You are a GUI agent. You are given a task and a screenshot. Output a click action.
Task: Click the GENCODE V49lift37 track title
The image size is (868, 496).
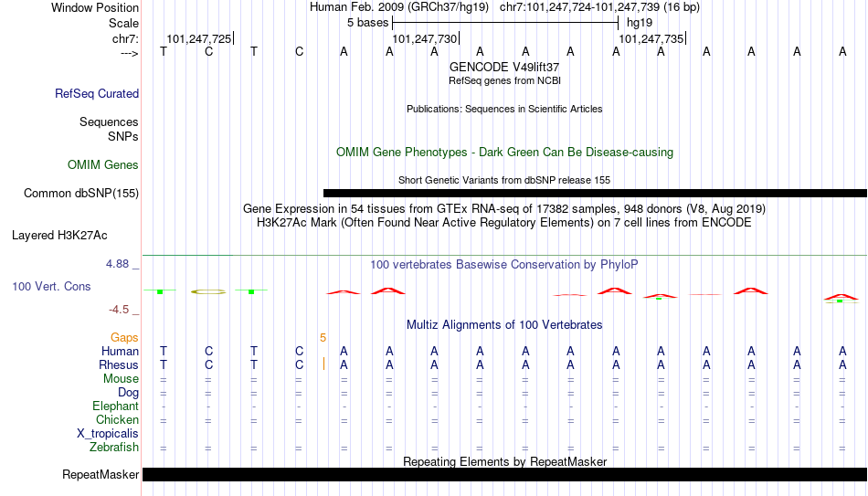[504, 67]
